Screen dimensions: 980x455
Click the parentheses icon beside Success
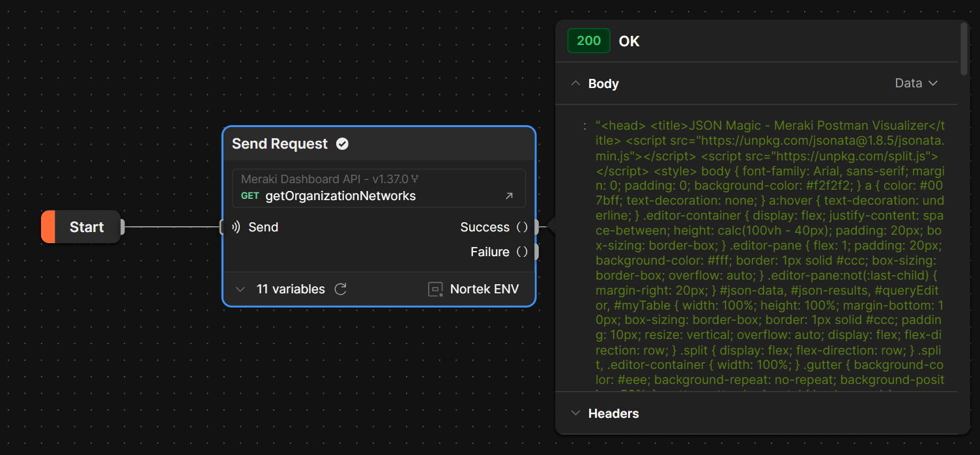pos(522,227)
